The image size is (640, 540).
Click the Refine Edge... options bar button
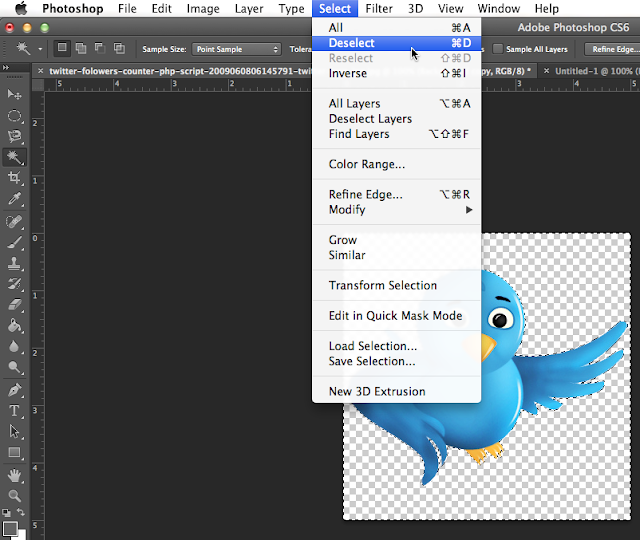tap(612, 49)
